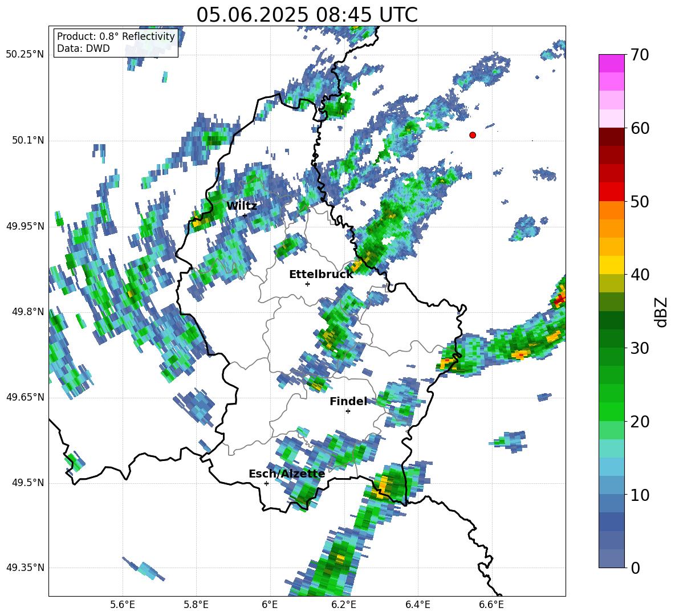675x616 pixels.
Task: Click the plus marker under Wiltz
Action: [x=245, y=215]
